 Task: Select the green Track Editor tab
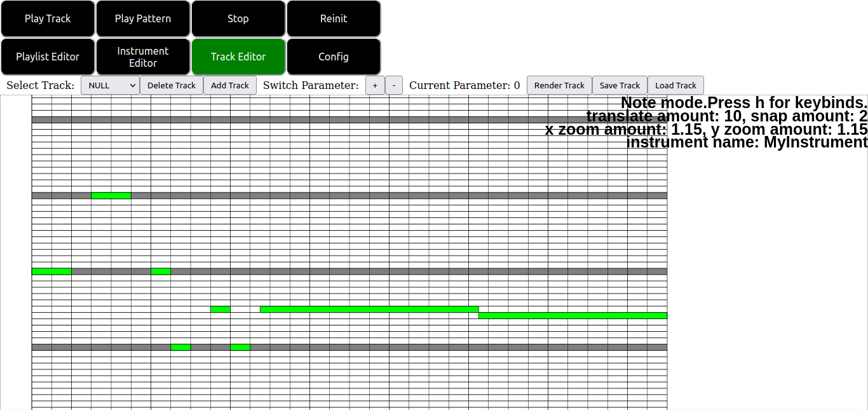tap(238, 57)
